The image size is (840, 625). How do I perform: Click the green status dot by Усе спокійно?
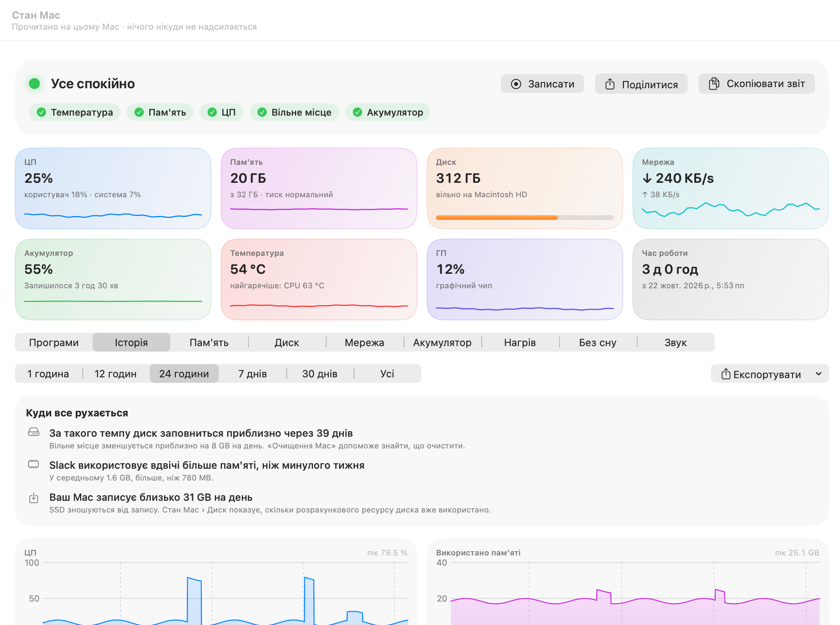click(x=34, y=84)
